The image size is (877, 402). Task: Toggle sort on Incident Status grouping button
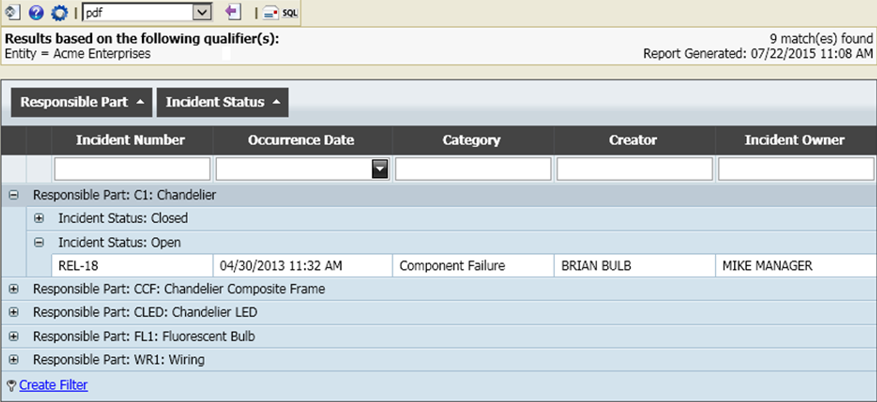(222, 102)
